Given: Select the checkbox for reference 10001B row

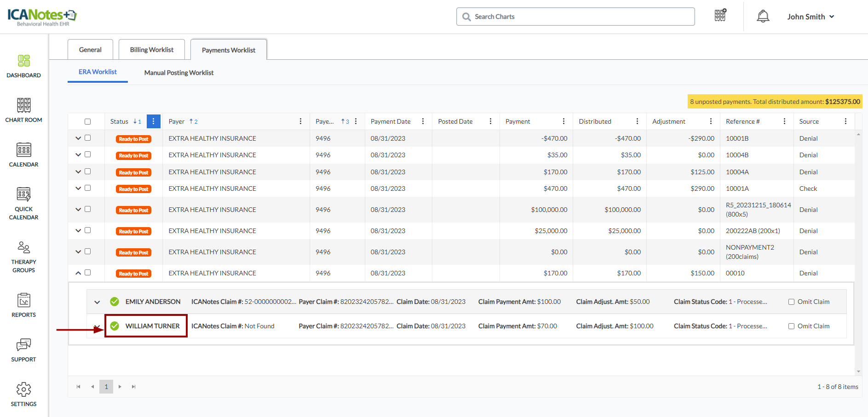Looking at the screenshot, I should point(87,138).
